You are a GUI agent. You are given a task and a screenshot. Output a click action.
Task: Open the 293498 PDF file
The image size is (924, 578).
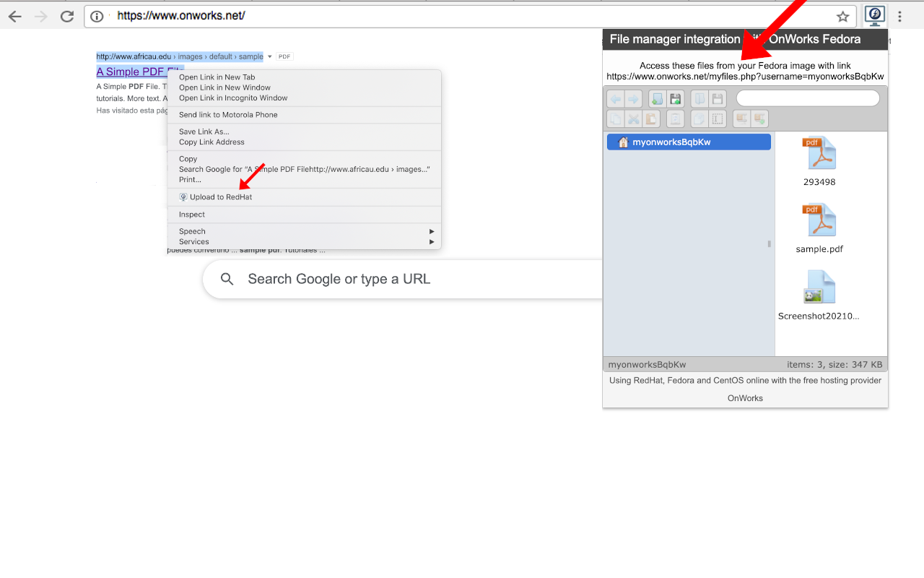(819, 162)
